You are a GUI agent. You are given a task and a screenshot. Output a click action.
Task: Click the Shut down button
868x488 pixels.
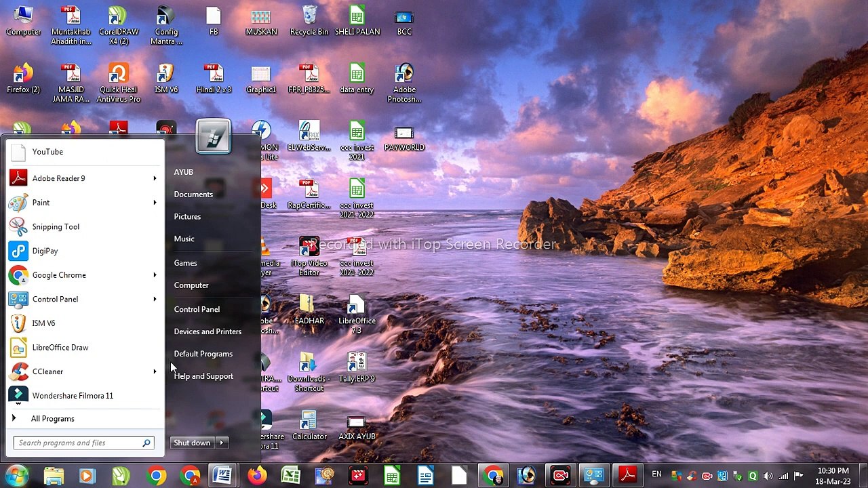[x=192, y=443]
